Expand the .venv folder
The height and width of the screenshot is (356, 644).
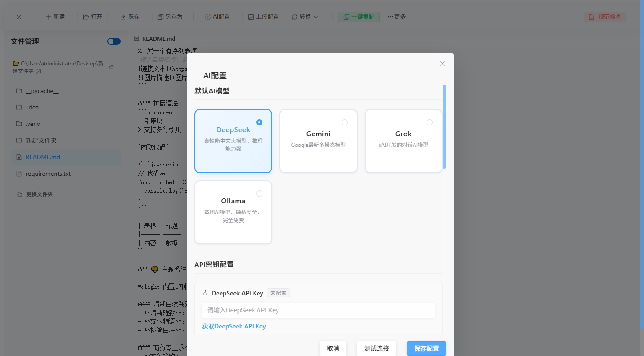[x=33, y=124]
